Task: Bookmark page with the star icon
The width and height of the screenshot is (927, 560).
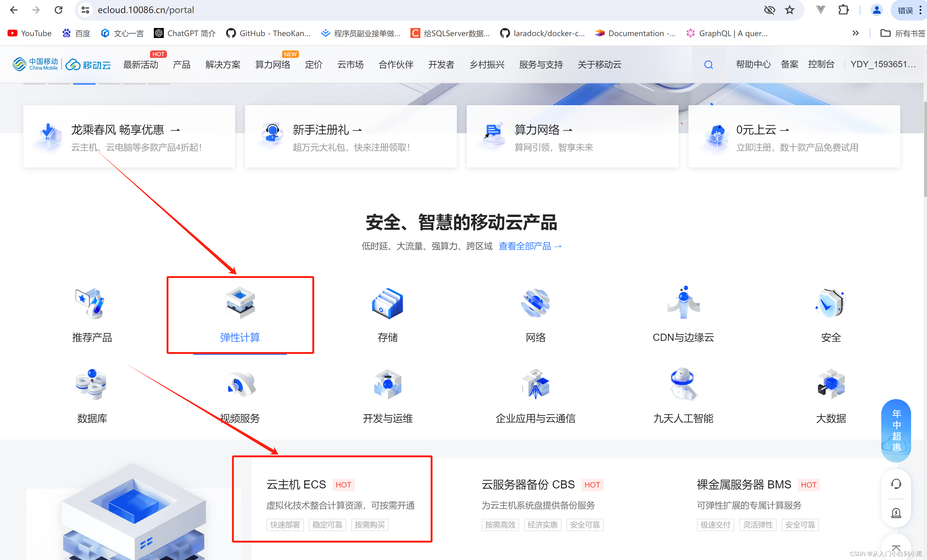Action: pos(789,10)
